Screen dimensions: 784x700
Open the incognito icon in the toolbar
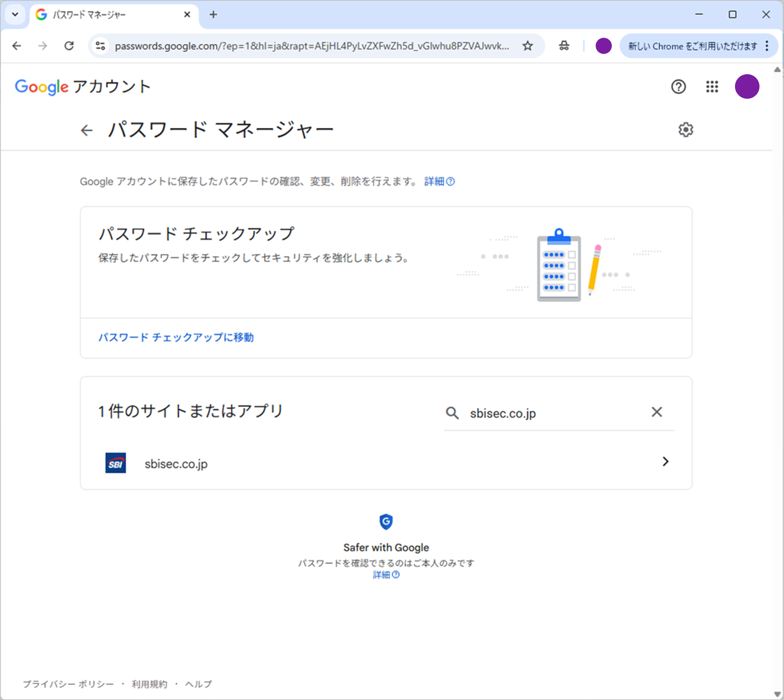[564, 46]
